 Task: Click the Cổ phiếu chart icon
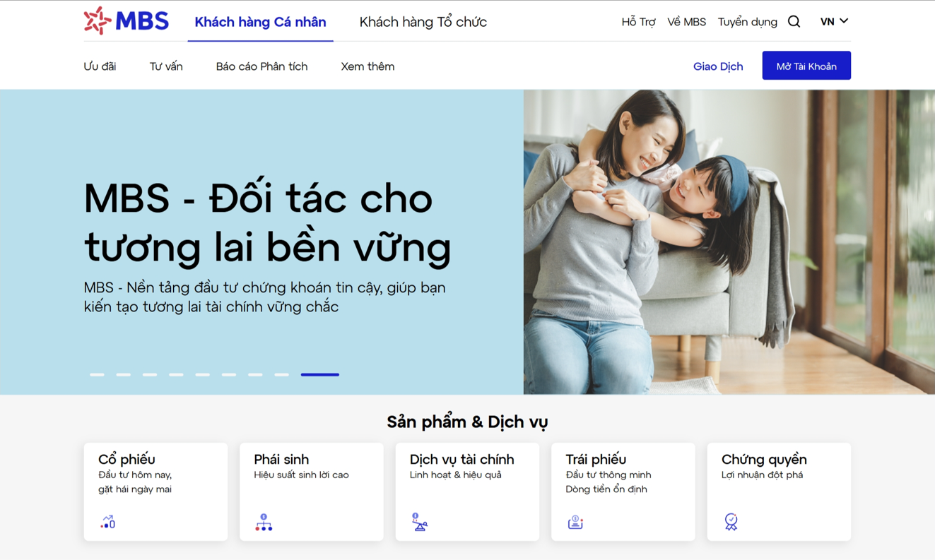[x=107, y=522]
